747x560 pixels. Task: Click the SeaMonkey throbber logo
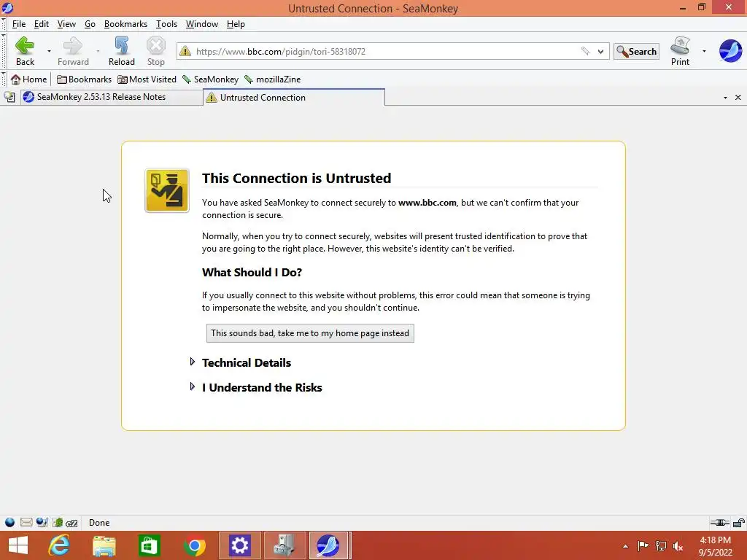click(730, 51)
